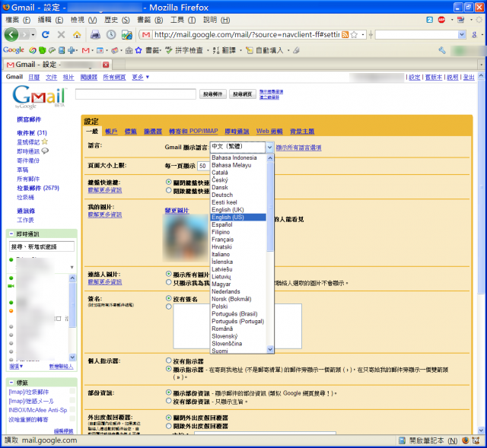487x448 pixels.
Task: Click the 搜尋網頁 button
Action: point(242,94)
